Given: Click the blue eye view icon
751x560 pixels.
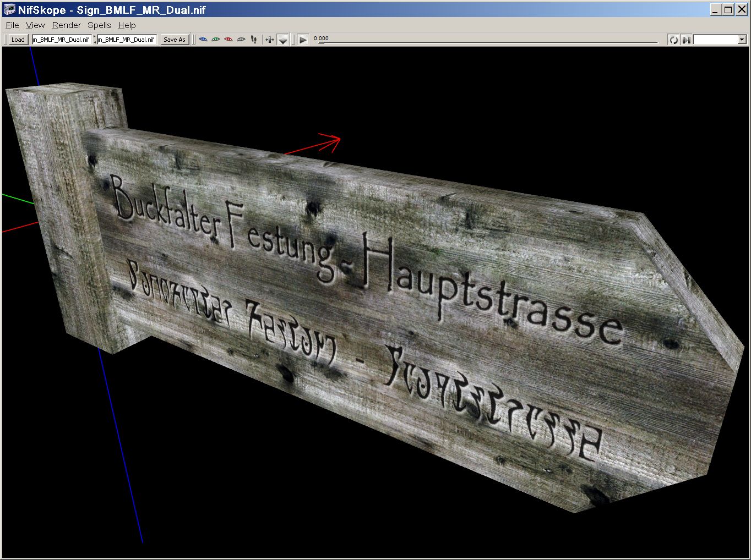Looking at the screenshot, I should 203,40.
